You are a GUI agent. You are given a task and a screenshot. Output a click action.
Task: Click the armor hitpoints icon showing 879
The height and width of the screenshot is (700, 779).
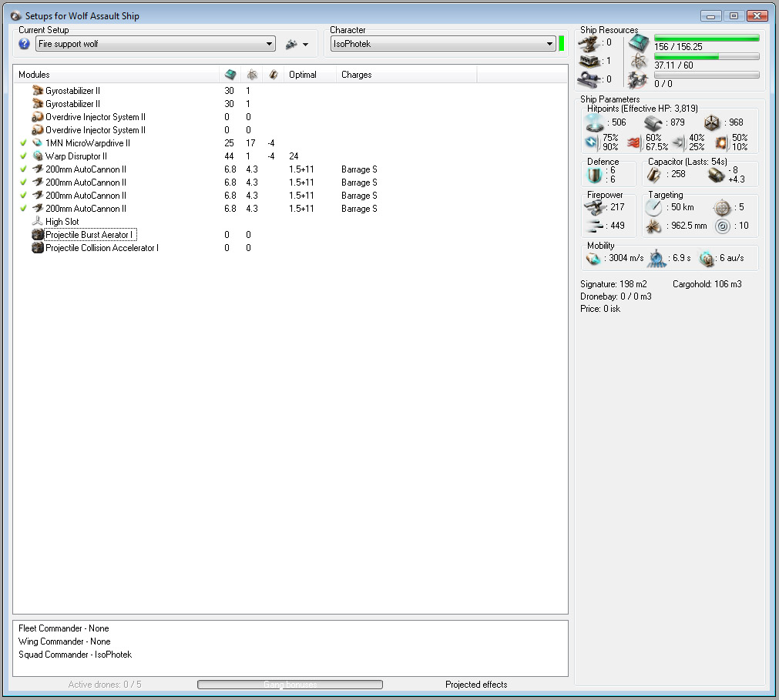(x=653, y=122)
